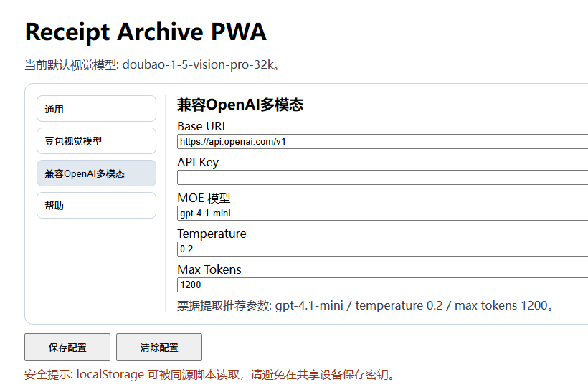Click the 兼容OpenAI多模态 panel heading

tap(240, 105)
